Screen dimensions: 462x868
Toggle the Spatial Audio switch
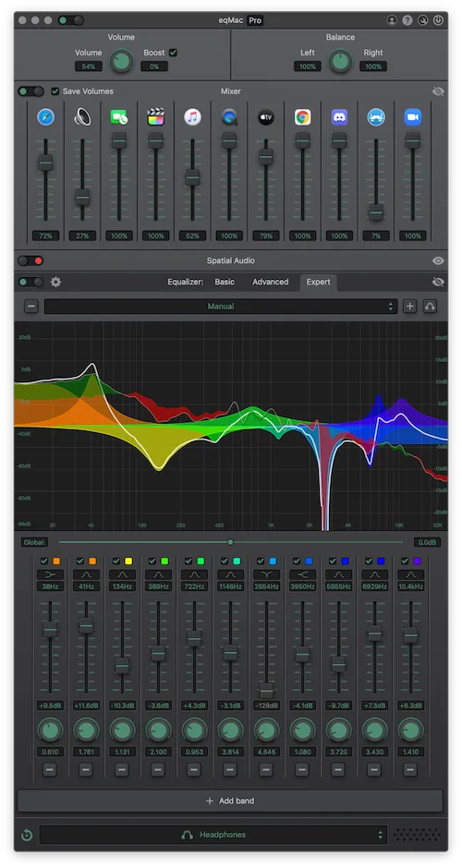click(x=31, y=260)
